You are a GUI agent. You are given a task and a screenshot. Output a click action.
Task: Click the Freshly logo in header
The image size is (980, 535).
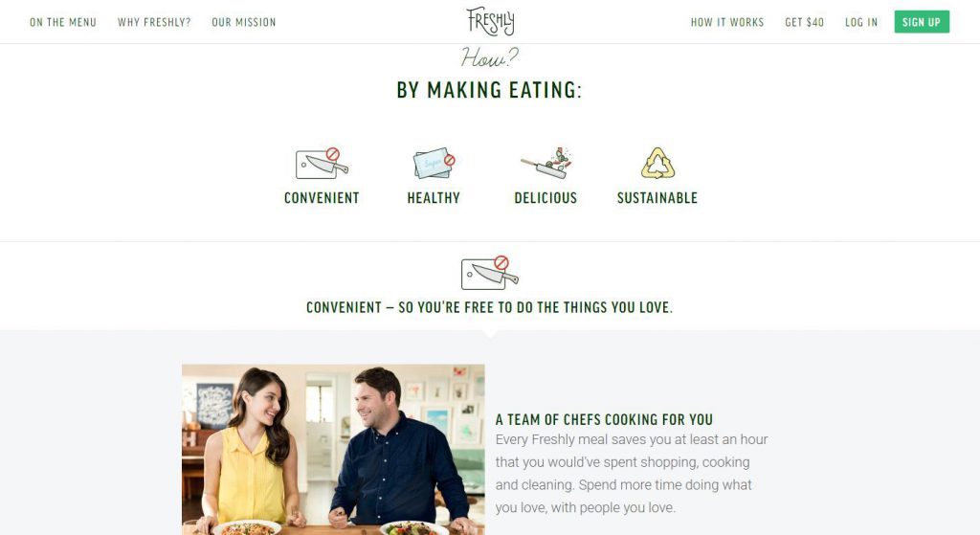[x=491, y=21]
